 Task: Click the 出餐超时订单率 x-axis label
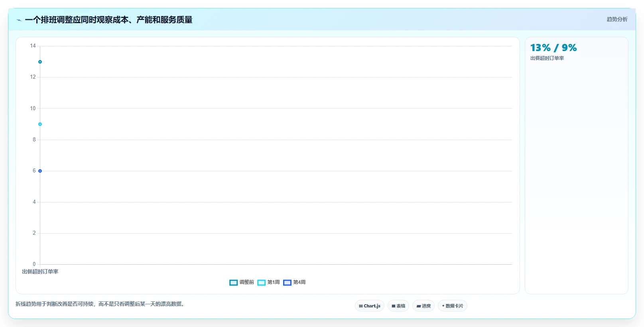tap(40, 272)
